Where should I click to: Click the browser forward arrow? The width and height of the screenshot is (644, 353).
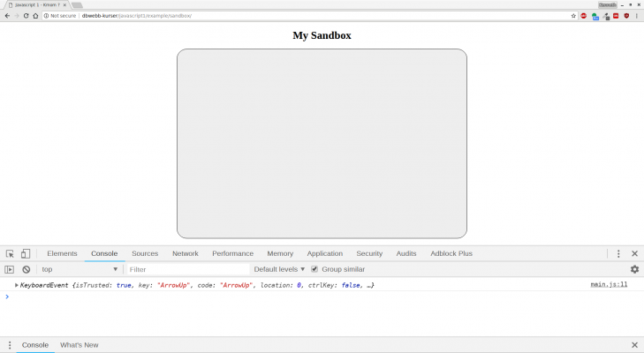pos(17,16)
